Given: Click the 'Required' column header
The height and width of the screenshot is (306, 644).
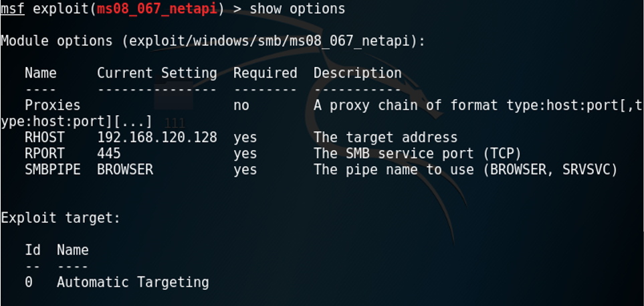Looking at the screenshot, I should 265,73.
